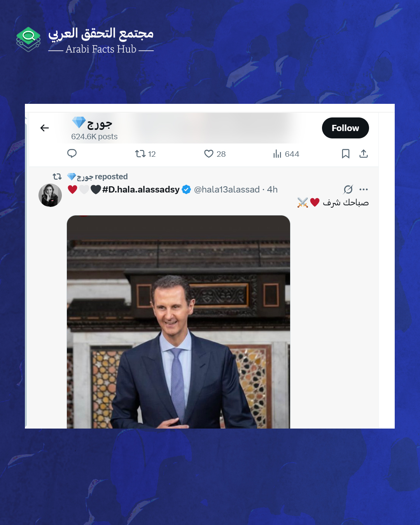Click the small repost arrows beside reposted label

[57, 177]
